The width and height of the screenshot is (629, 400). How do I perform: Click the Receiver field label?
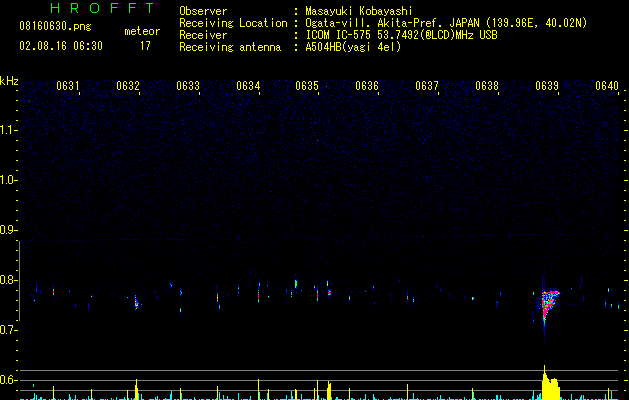[x=203, y=35]
